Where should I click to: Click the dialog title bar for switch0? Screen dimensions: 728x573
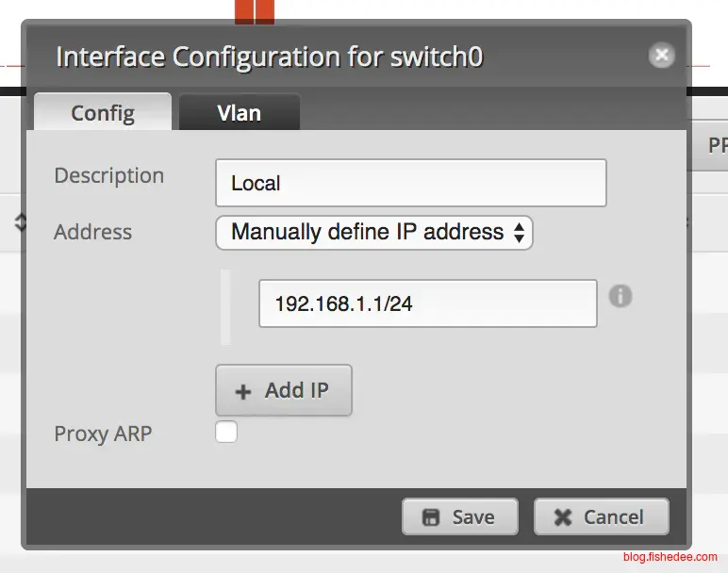click(269, 57)
